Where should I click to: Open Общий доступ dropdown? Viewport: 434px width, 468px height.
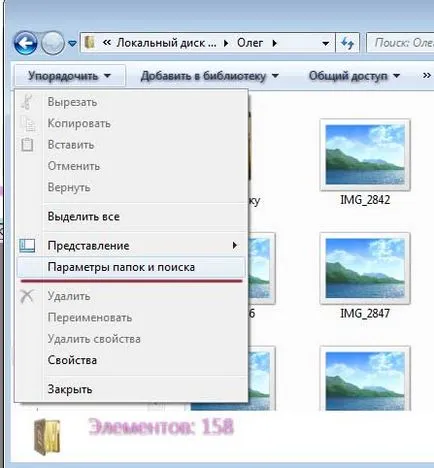tap(354, 76)
